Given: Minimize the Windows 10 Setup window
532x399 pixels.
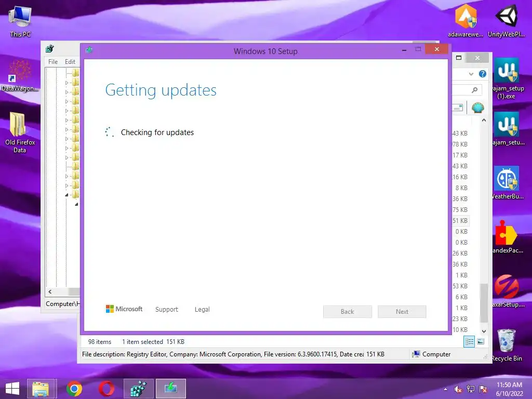Looking at the screenshot, I should (404, 49).
